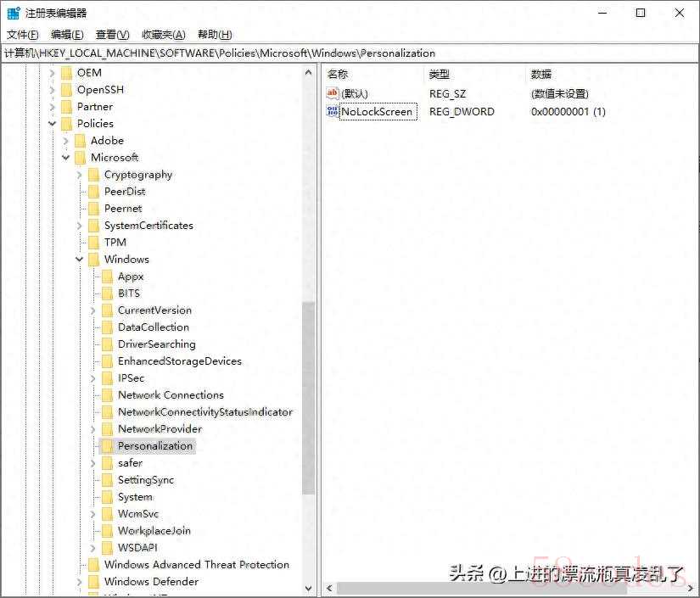Screen dimensions: 700x598
Task: Click the 数据 column header
Action: pos(541,75)
